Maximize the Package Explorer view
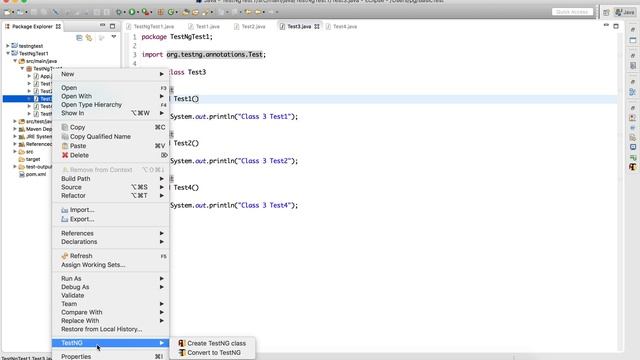The height and width of the screenshot is (360, 640). coord(112,26)
